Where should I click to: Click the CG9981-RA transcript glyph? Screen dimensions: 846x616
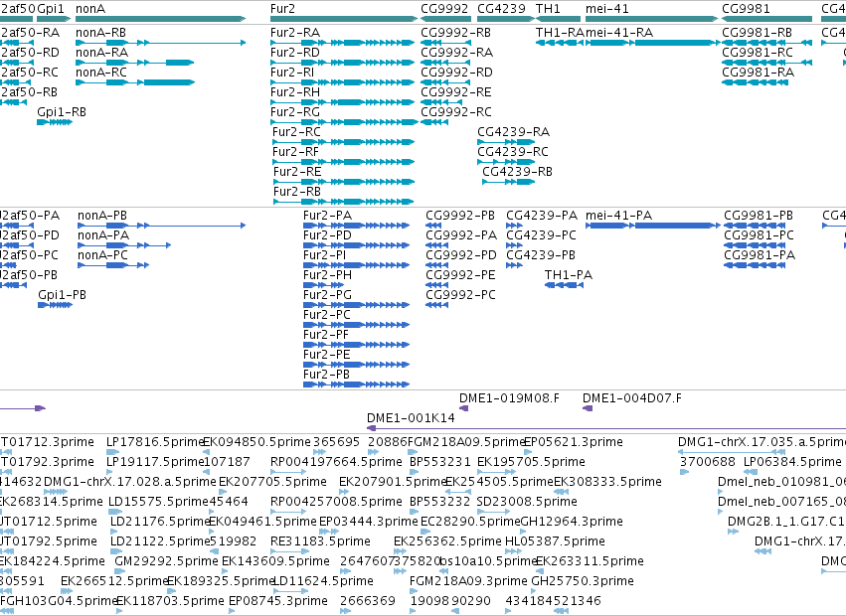(x=755, y=82)
